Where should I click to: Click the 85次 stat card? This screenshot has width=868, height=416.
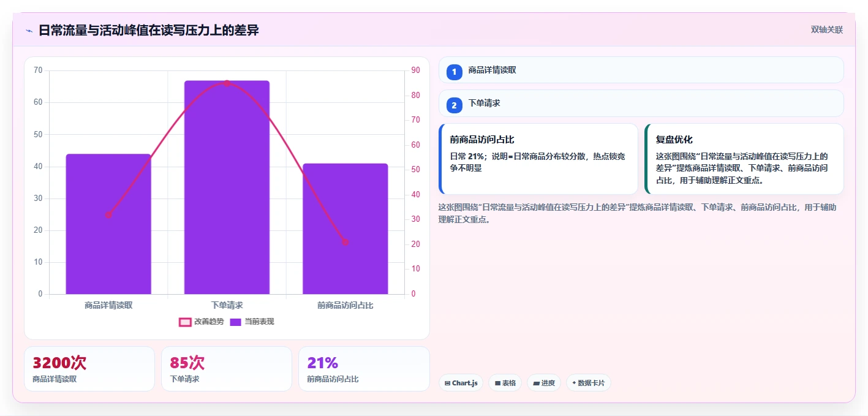[x=227, y=369]
